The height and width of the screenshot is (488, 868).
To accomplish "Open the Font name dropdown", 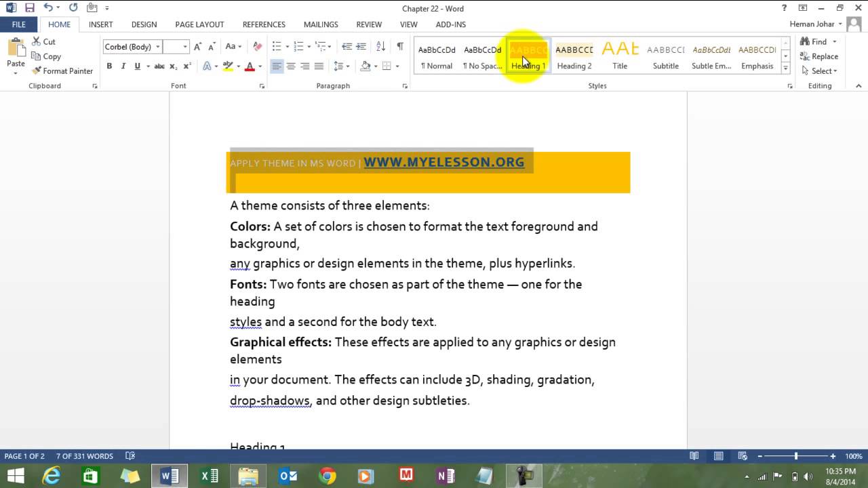I will point(158,47).
